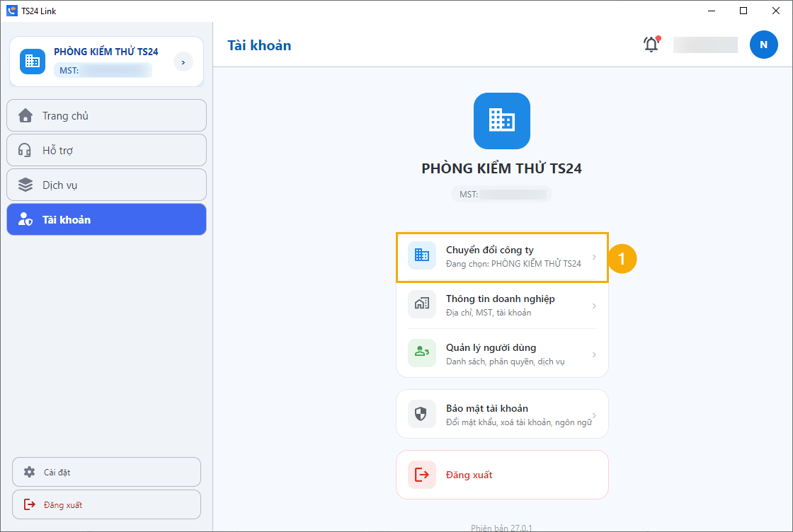Image resolution: width=793 pixels, height=532 pixels.
Task: Click the Thông tin doanh nghiệp house icon
Action: click(x=422, y=304)
